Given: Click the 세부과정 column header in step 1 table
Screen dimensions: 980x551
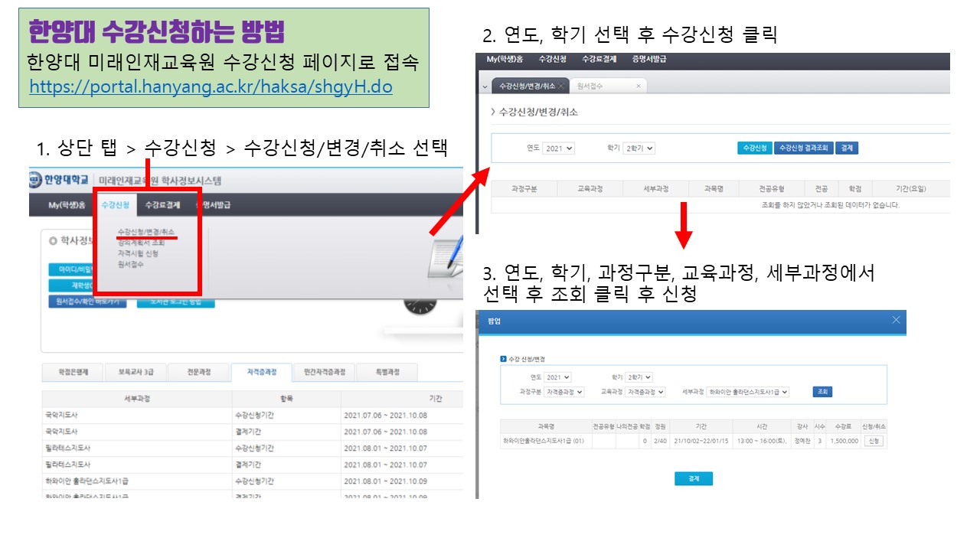Looking at the screenshot, I should [138, 399].
